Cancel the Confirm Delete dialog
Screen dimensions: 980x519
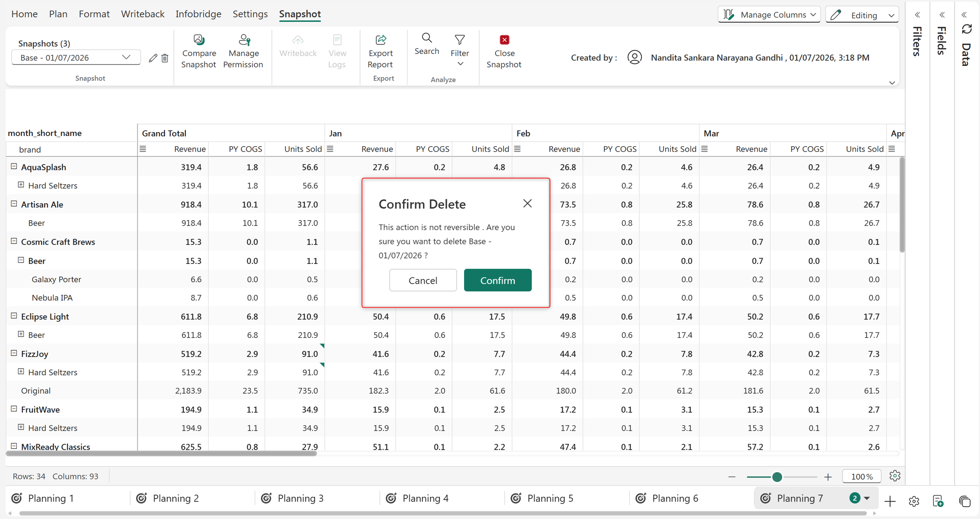pyautogui.click(x=423, y=280)
